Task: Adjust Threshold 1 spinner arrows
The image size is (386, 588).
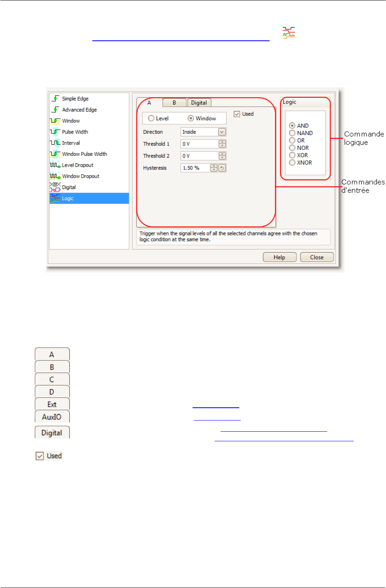Action: (x=223, y=144)
